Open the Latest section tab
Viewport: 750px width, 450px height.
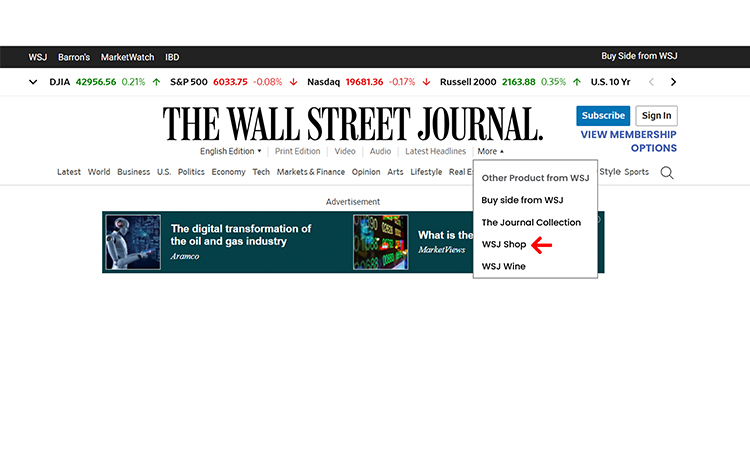tap(69, 172)
